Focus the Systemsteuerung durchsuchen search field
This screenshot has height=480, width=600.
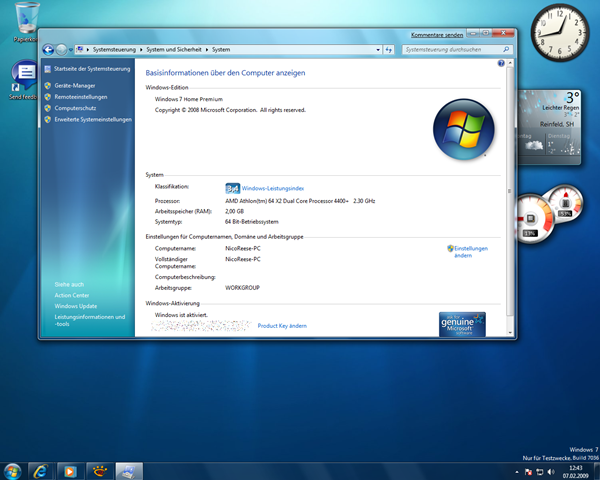(457, 50)
